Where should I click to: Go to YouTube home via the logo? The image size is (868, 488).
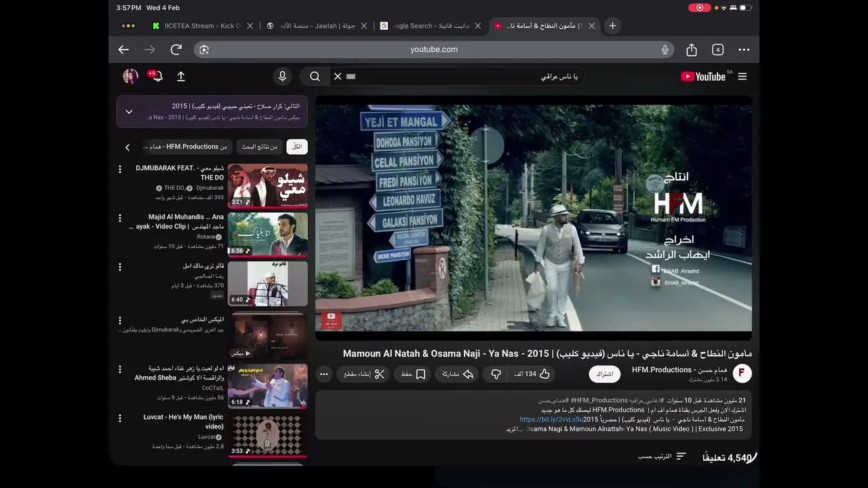[x=703, y=77]
